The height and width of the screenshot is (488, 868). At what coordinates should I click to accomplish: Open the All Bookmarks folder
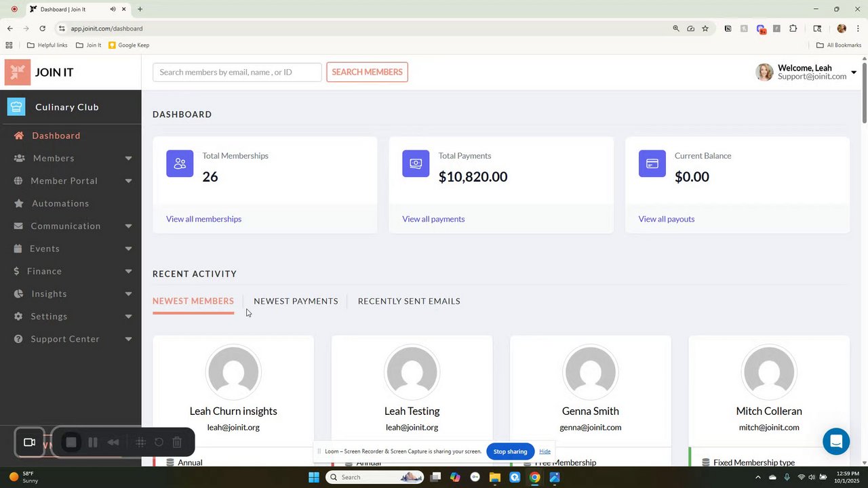pyautogui.click(x=839, y=45)
